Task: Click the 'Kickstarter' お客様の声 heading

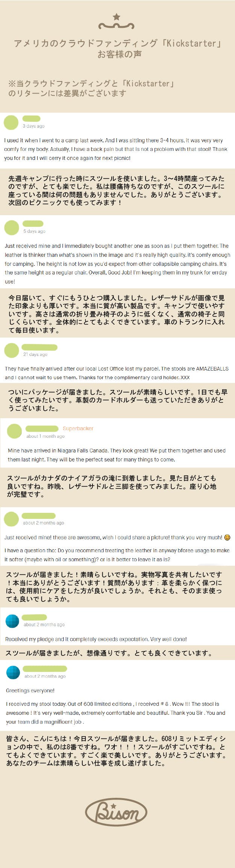Action: pyautogui.click(x=117, y=49)
